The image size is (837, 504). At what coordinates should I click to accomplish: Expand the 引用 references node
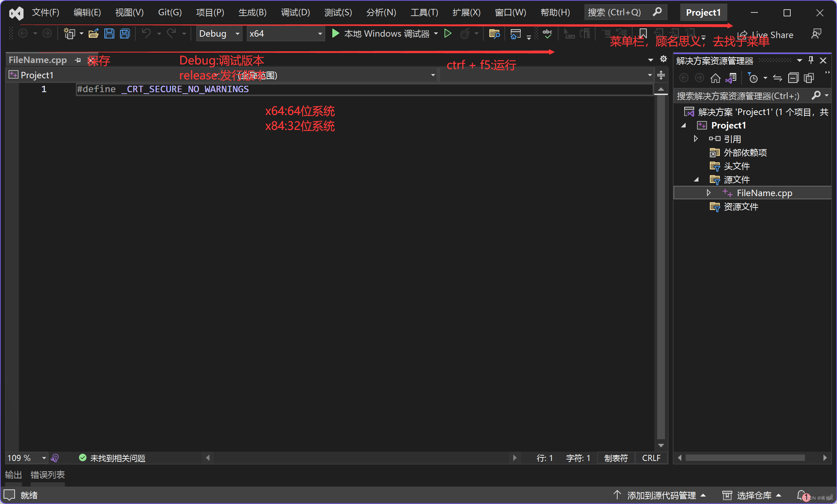(x=696, y=139)
